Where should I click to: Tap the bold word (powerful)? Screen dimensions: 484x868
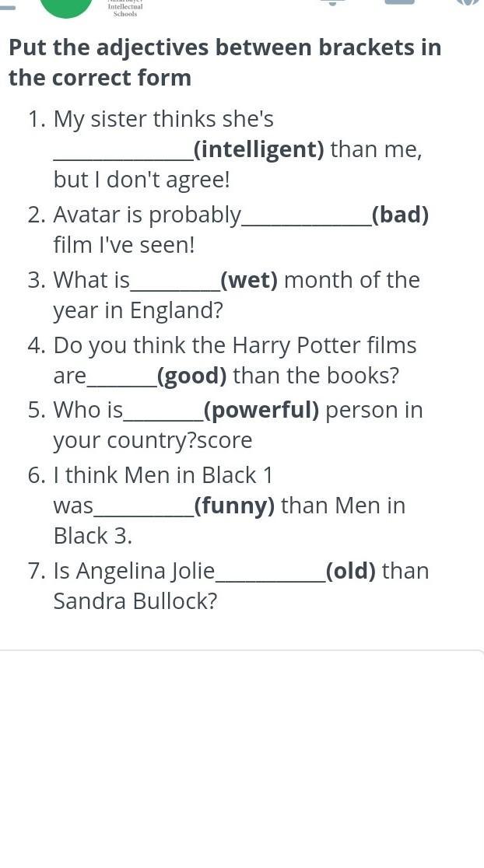(261, 410)
